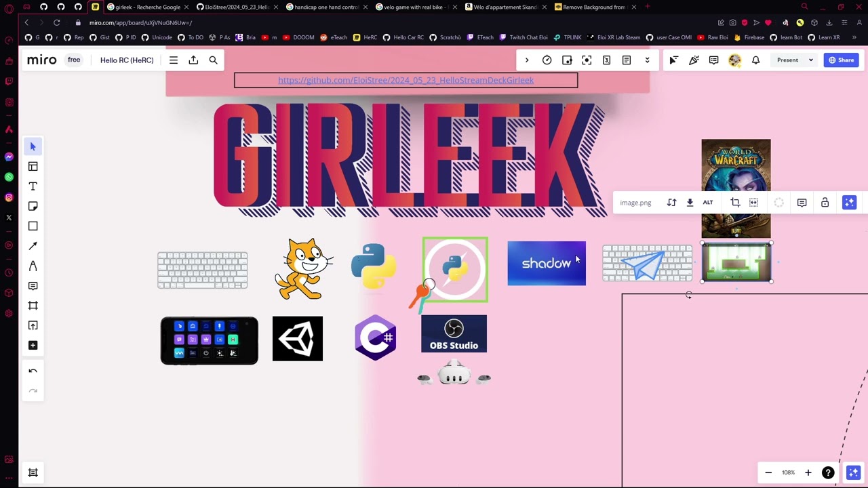This screenshot has width=868, height=488.
Task: Select the Comment tool in left toolbar
Action: (33, 285)
